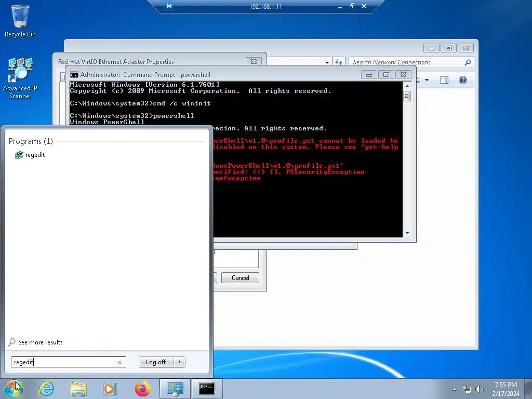The image size is (532, 399).
Task: Launch Windows Media Player from taskbar
Action: pos(110,389)
